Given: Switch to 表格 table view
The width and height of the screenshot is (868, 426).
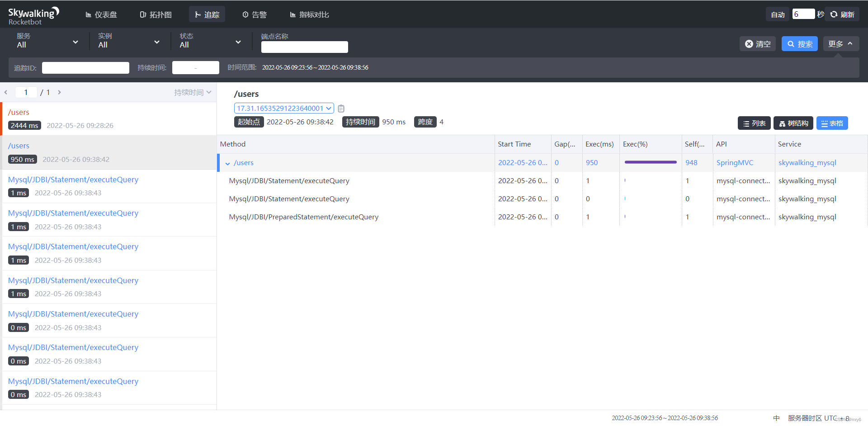Looking at the screenshot, I should point(832,123).
